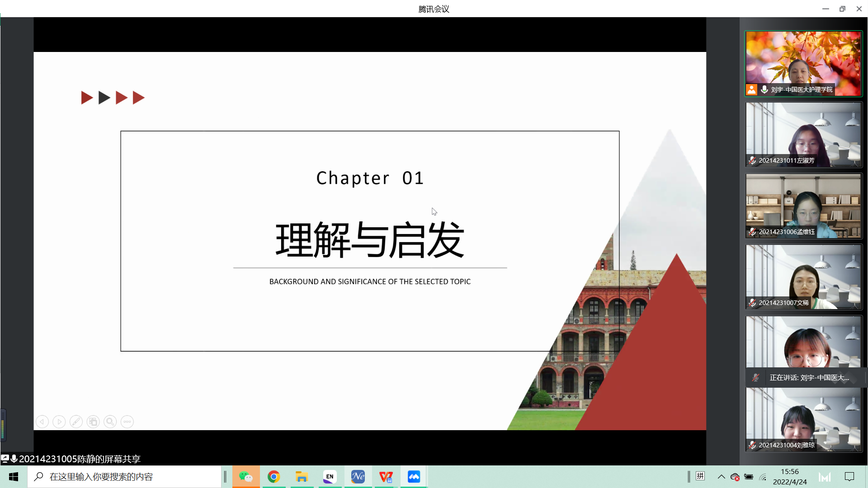Click the previous slide arrow control

click(x=42, y=422)
